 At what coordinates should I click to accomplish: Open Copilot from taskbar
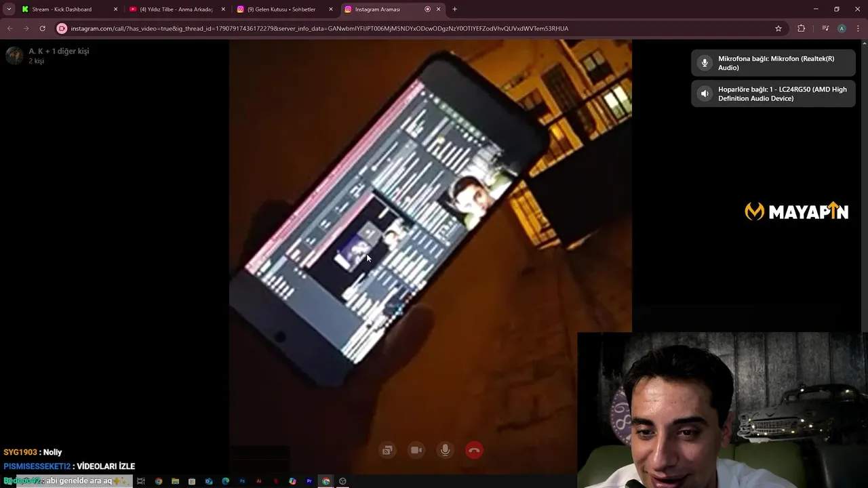point(292,481)
